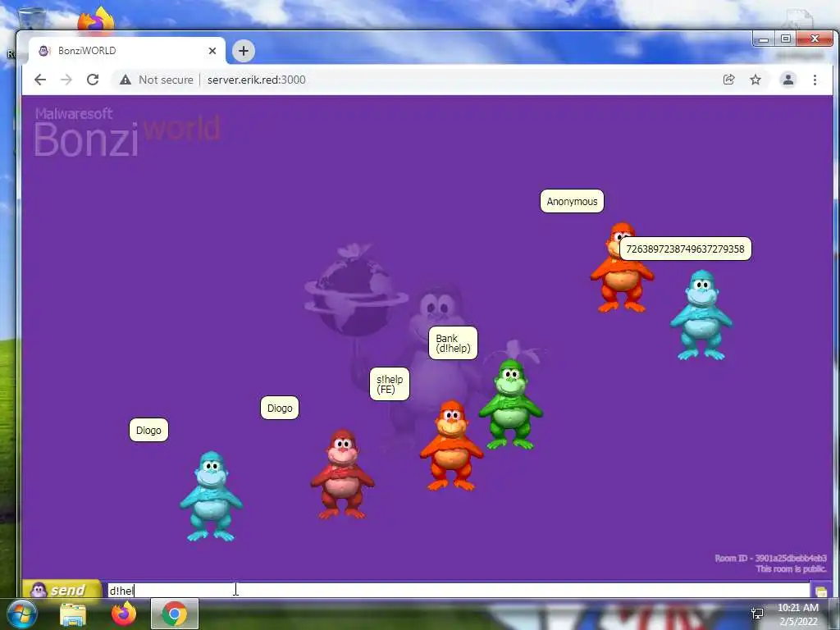
Task: Click the Not secure warning icon
Action: (126, 80)
